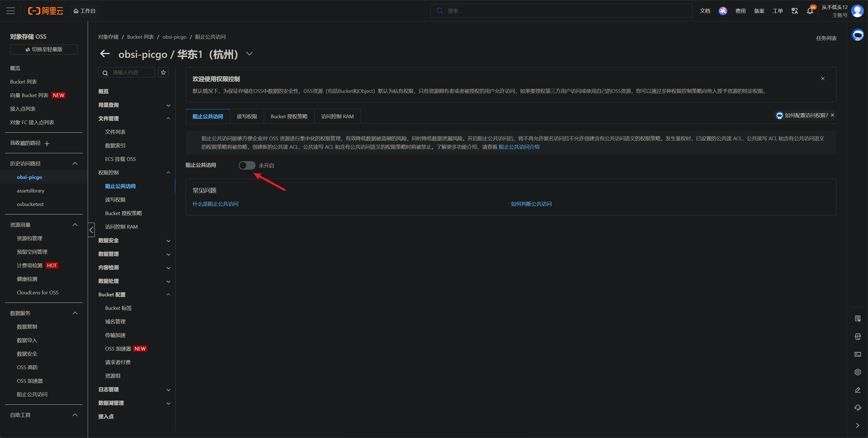Screen dimensions: 868x438
Task: Open settings gear in right rail
Action: [858, 372]
